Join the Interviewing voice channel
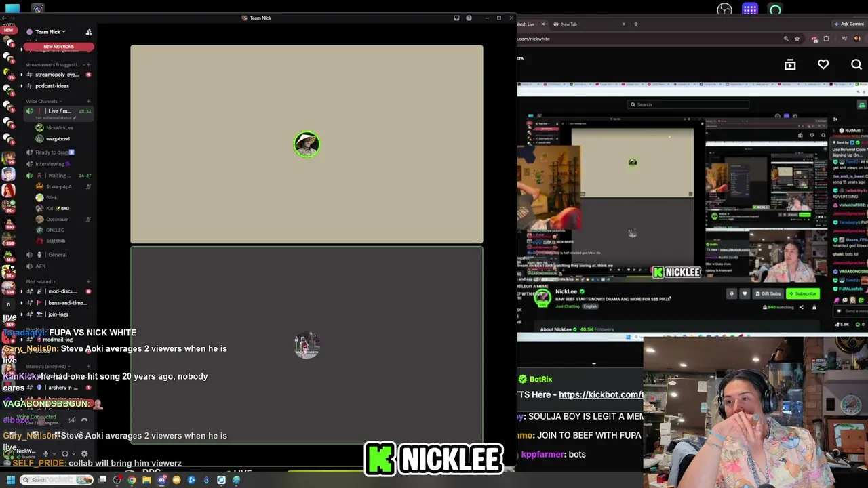The height and width of the screenshot is (488, 868). (x=50, y=164)
